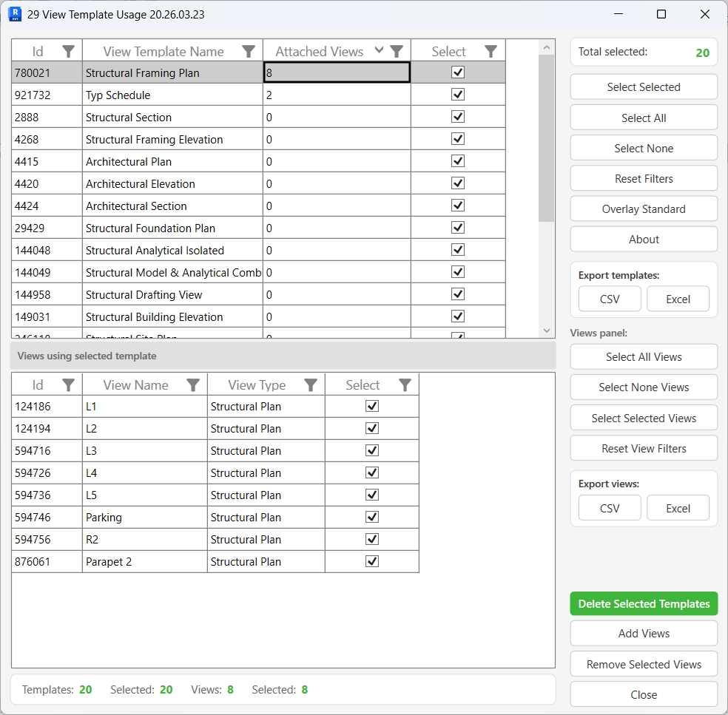728x715 pixels.
Task: Click the filter icon on the templates Select column
Action: [490, 50]
